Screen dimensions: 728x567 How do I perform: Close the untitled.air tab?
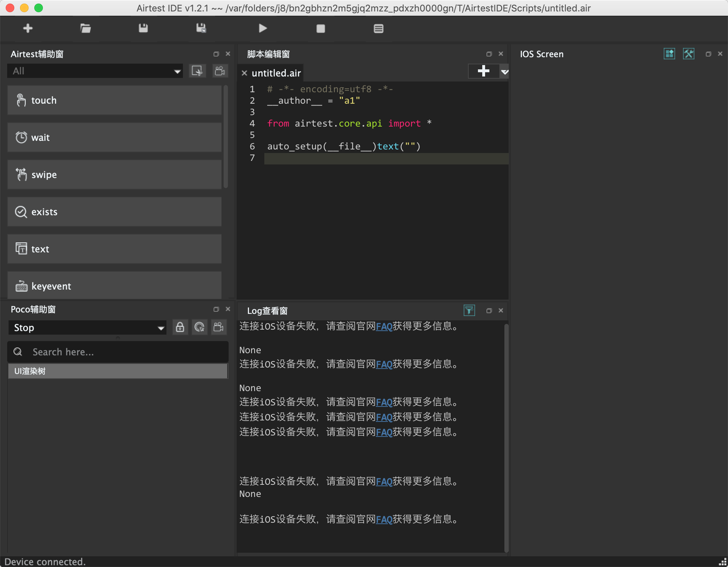click(x=244, y=73)
